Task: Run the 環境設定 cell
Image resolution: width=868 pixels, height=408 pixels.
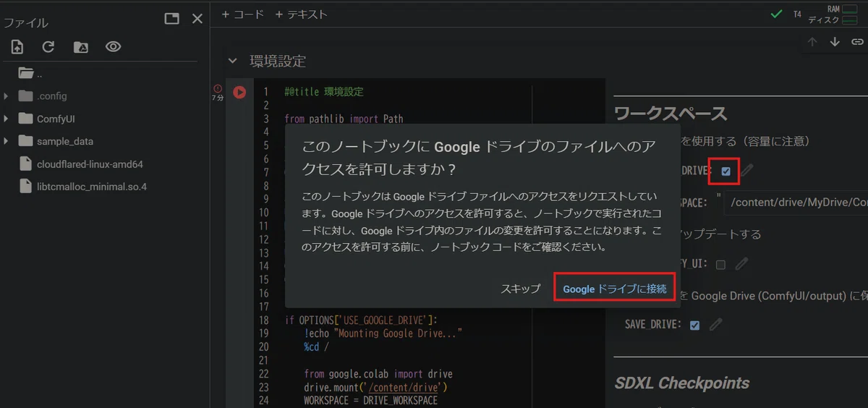Action: click(x=239, y=93)
